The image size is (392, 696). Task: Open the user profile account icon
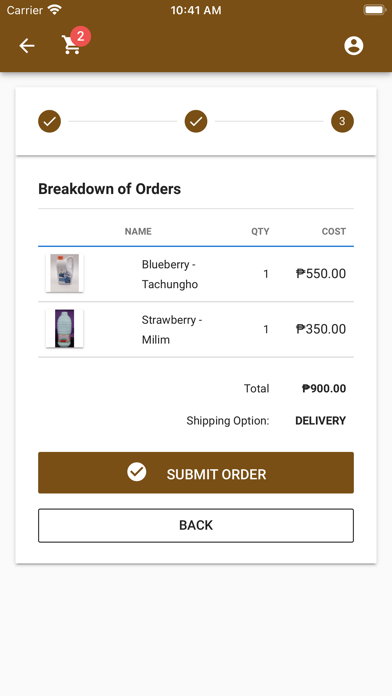click(354, 46)
